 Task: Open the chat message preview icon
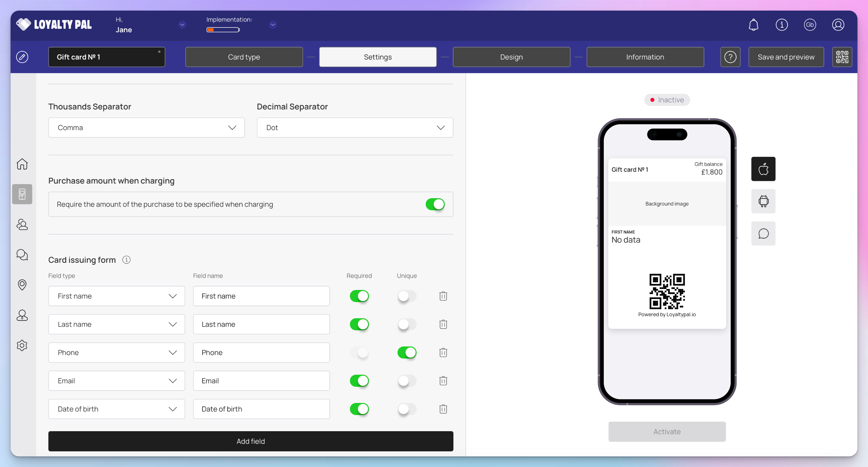pyautogui.click(x=763, y=233)
